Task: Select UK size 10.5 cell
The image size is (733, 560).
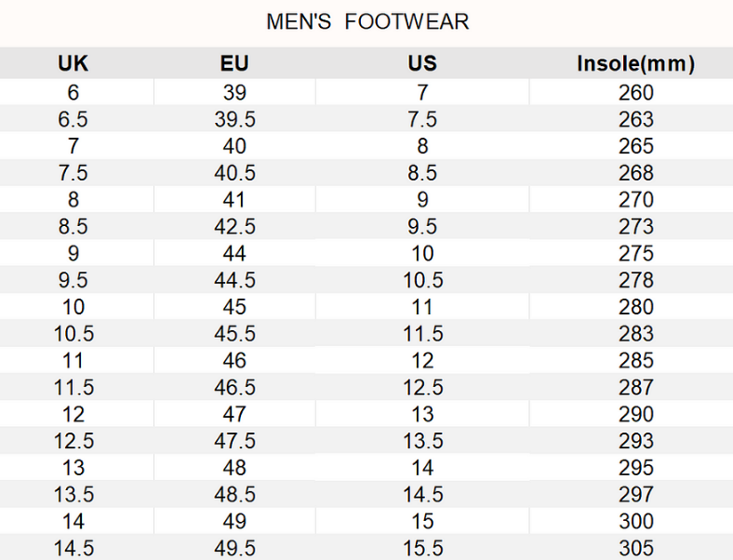Action: pyautogui.click(x=73, y=334)
